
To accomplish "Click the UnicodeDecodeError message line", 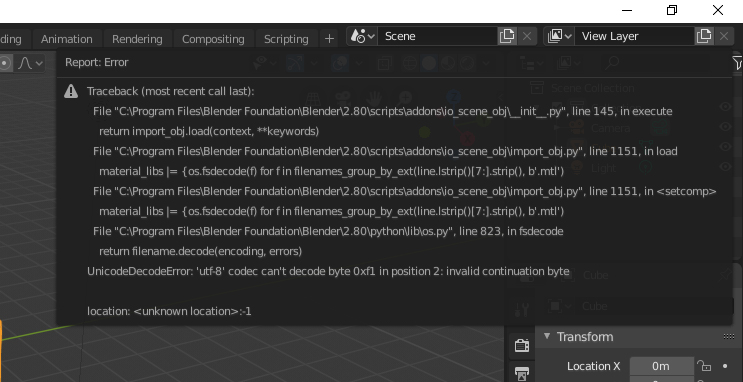I will [328, 271].
